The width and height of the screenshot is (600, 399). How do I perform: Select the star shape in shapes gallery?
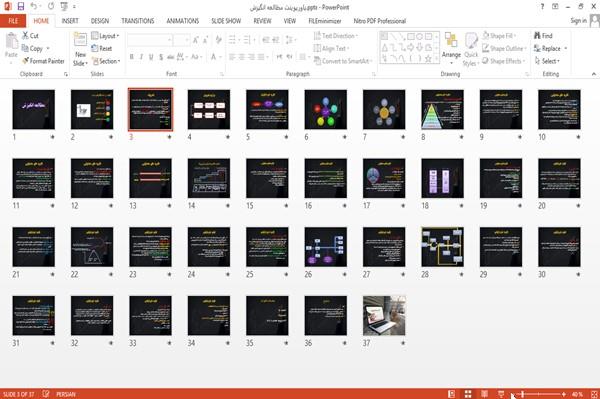[428, 59]
